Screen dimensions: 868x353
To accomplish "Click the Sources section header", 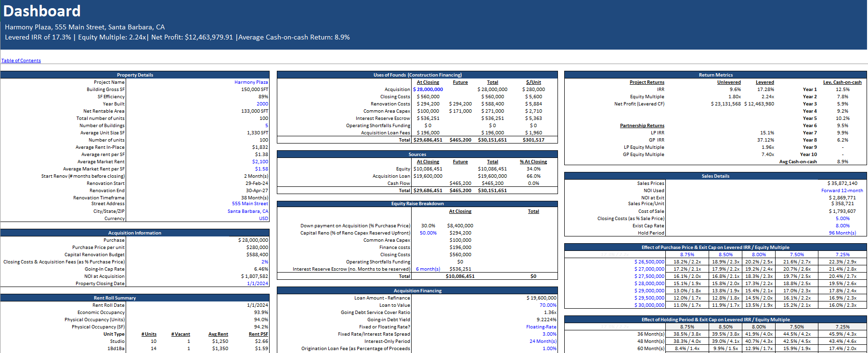I will 417,155.
